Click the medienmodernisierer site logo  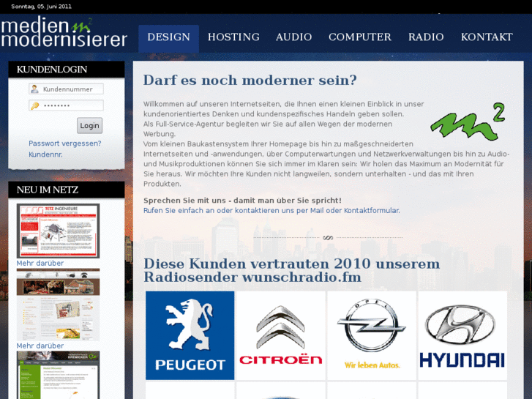64,32
